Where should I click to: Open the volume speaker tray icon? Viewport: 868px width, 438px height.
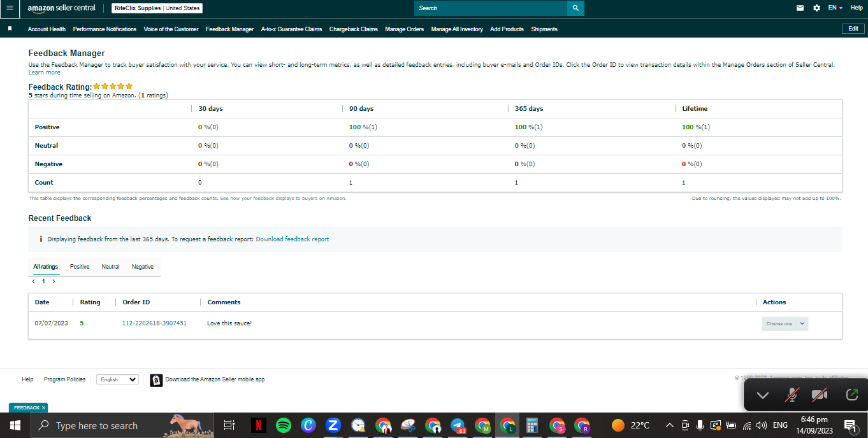tap(761, 425)
